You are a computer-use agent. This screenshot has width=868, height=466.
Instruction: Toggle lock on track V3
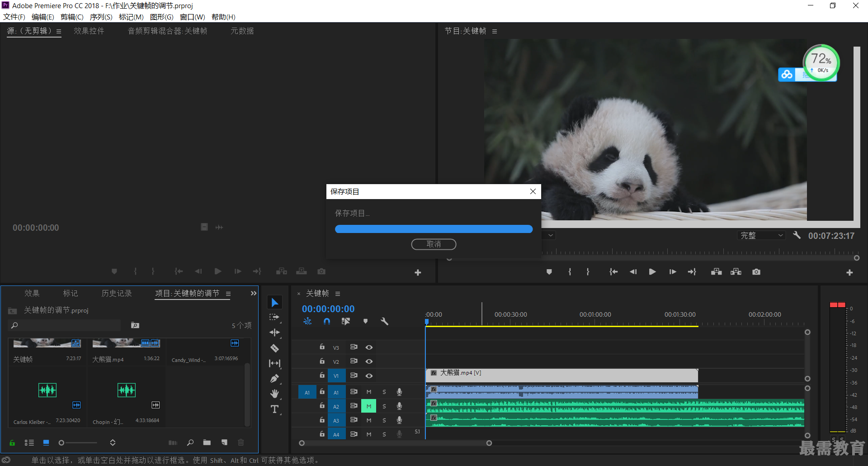322,347
